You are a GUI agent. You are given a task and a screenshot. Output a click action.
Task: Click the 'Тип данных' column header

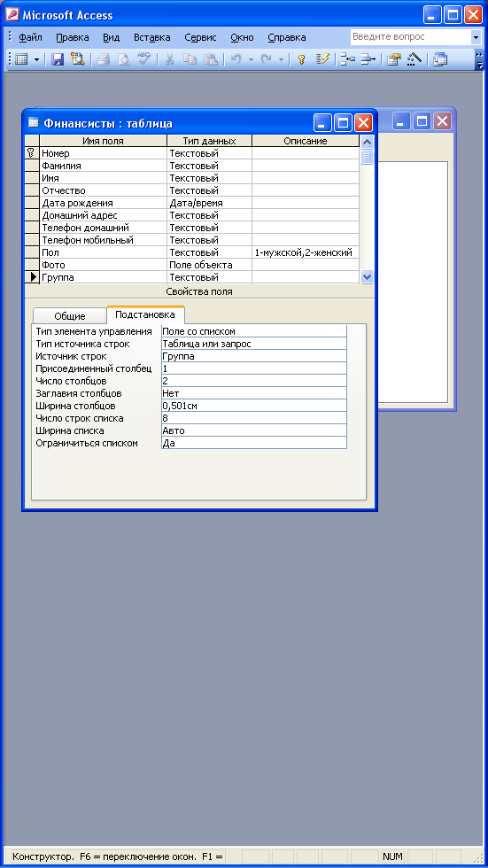[209, 141]
